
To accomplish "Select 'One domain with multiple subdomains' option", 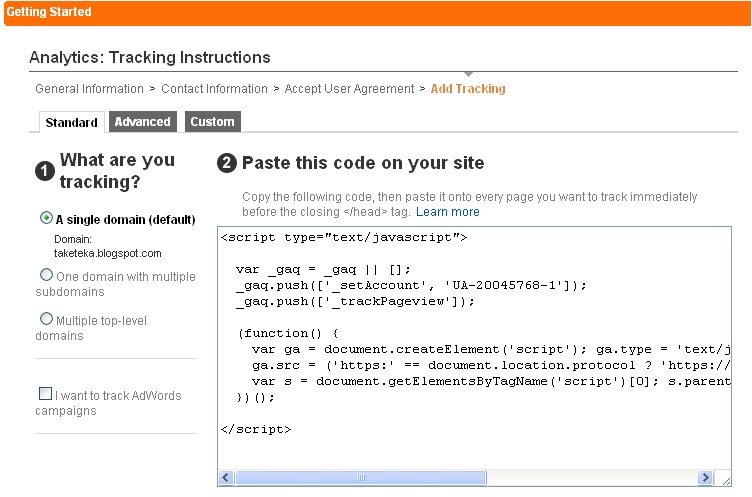I will tap(46, 275).
